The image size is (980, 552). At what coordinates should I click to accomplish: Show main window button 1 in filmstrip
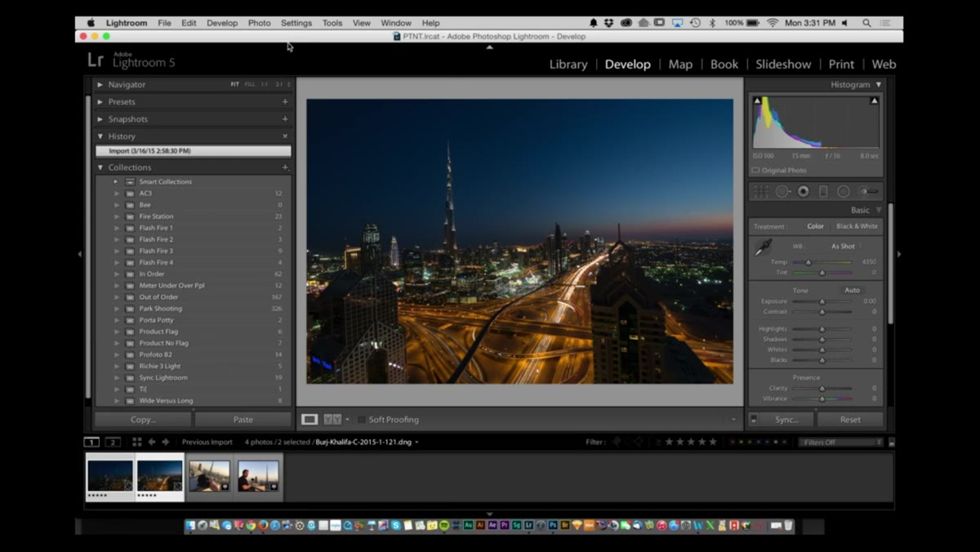click(x=91, y=442)
